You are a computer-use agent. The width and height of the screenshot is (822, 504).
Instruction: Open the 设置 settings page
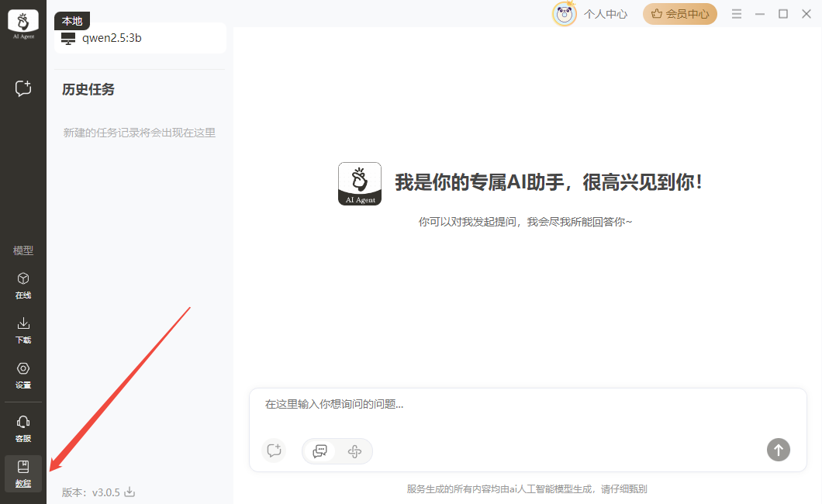(x=23, y=375)
